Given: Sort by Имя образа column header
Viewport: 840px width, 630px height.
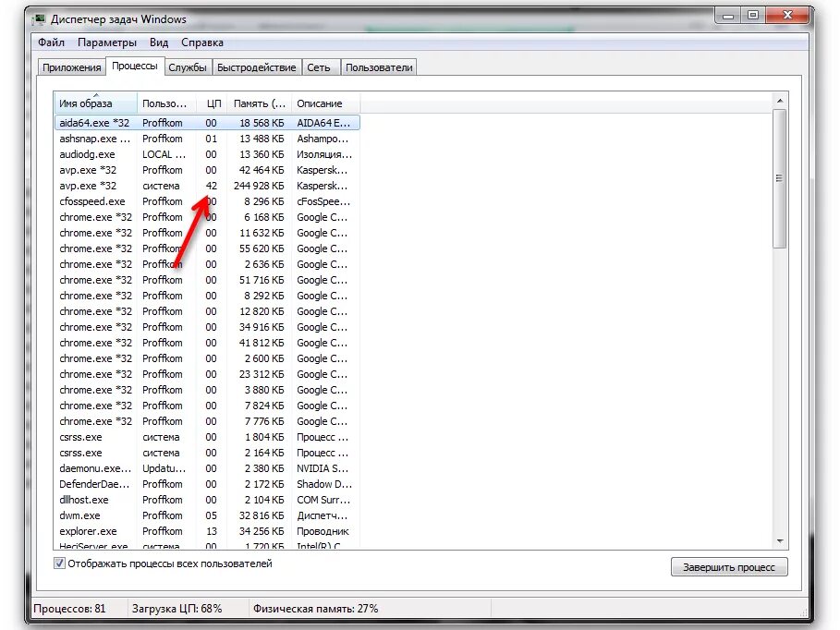Looking at the screenshot, I should click(95, 103).
